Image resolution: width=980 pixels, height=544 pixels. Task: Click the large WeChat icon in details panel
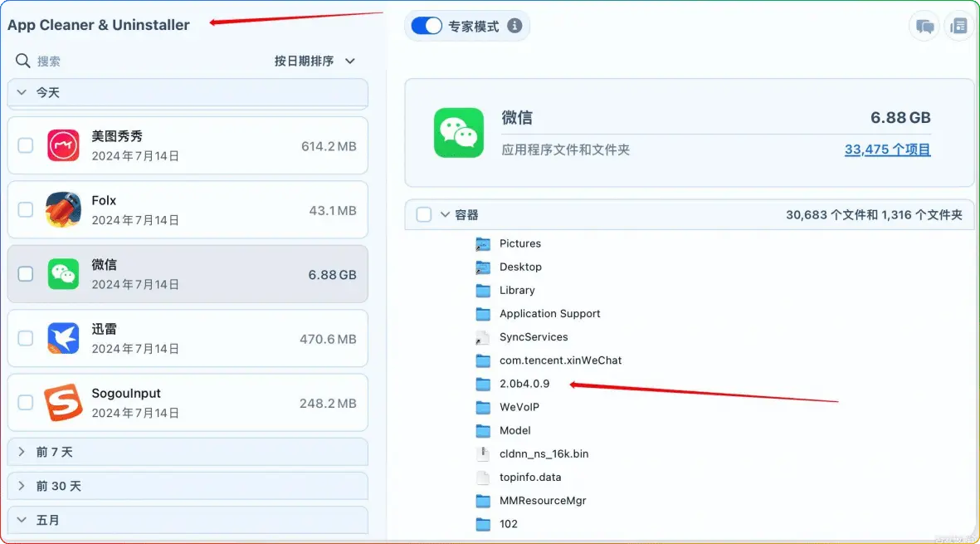[459, 133]
